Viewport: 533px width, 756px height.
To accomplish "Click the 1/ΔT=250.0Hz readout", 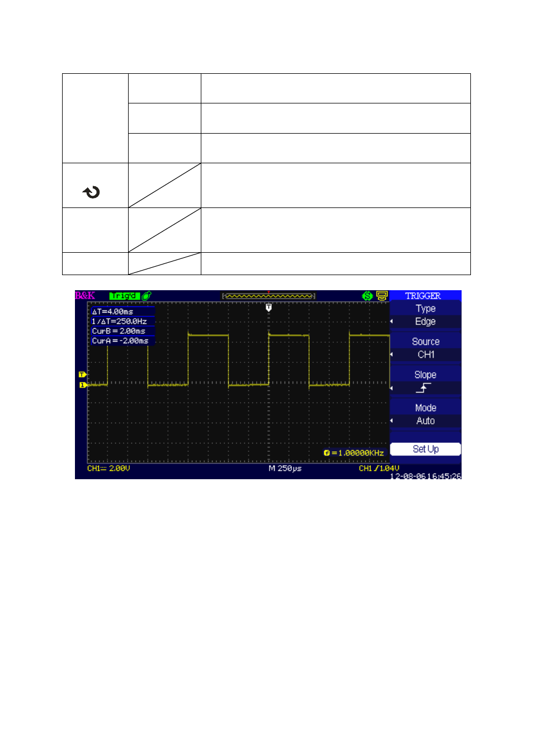I will [119, 322].
